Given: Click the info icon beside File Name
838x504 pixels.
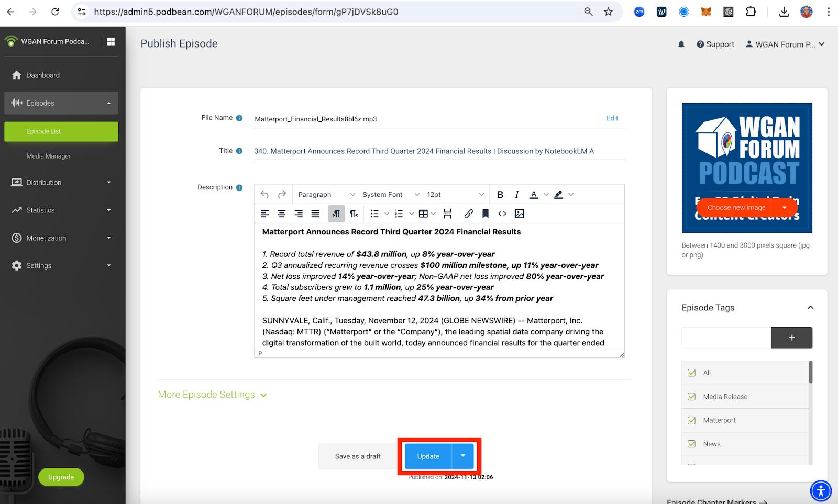Looking at the screenshot, I should tap(239, 118).
